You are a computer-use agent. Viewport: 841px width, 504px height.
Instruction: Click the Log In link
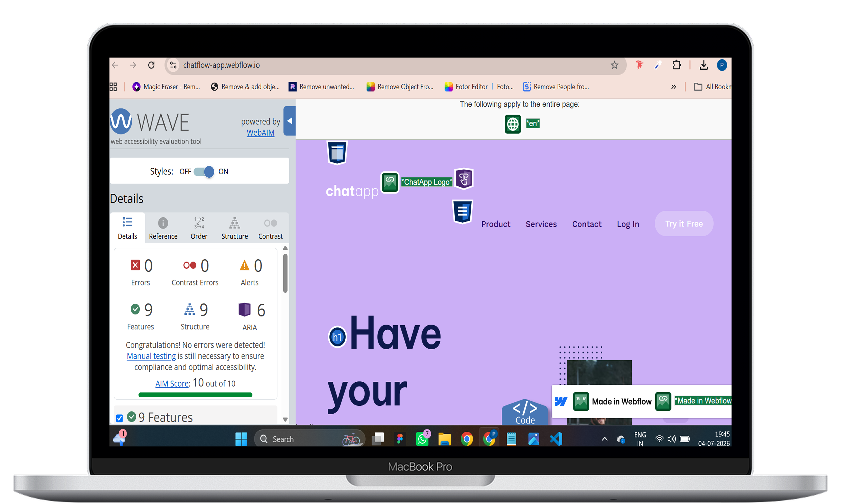628,224
